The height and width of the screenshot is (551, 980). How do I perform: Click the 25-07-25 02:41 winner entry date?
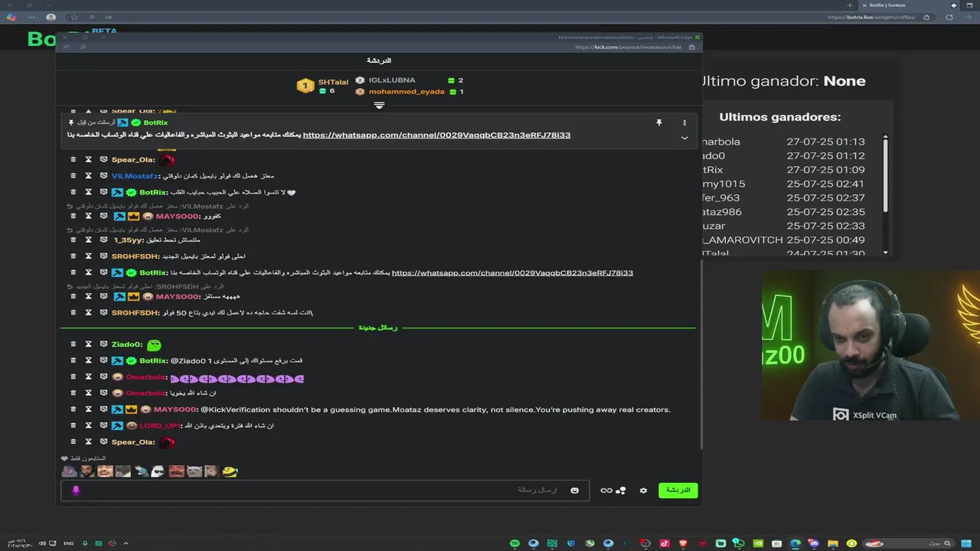[825, 184]
